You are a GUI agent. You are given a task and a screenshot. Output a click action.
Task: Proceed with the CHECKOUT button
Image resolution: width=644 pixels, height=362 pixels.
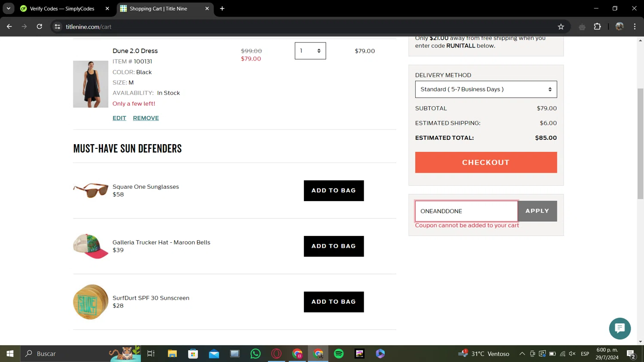coord(486,162)
